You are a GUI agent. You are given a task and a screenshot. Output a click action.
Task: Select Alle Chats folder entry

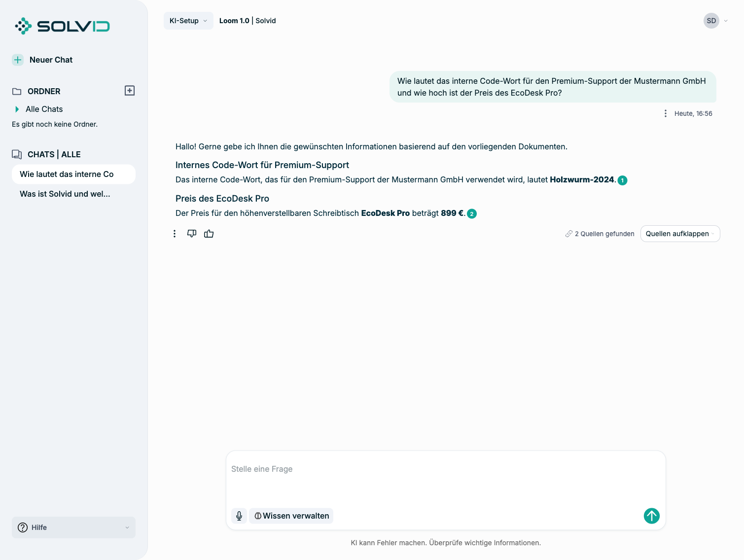pos(44,109)
